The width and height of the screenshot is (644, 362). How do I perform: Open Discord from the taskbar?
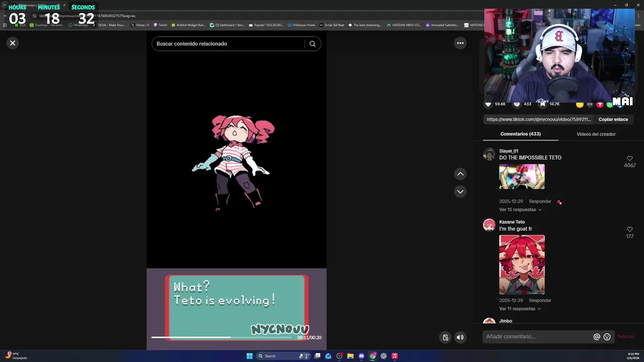(361, 356)
